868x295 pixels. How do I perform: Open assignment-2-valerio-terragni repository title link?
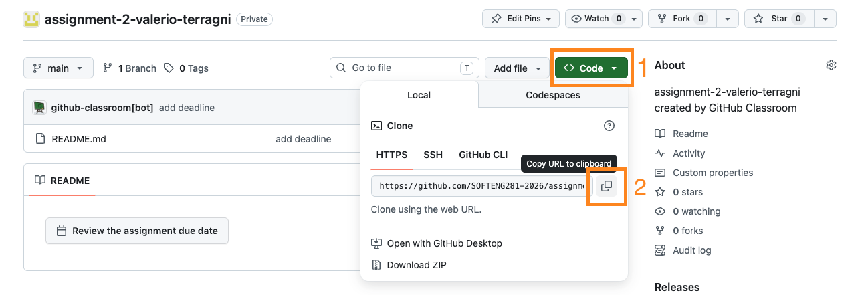[138, 19]
